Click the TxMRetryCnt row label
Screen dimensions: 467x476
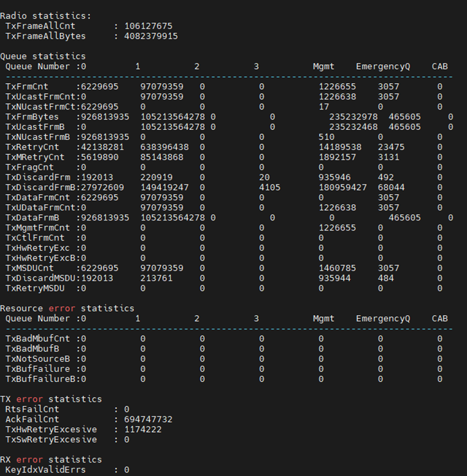point(35,157)
